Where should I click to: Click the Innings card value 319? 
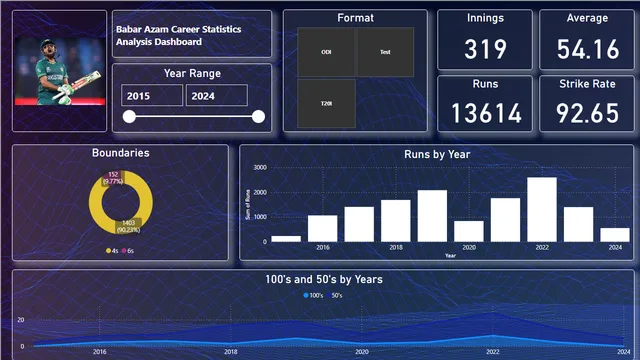pos(485,49)
